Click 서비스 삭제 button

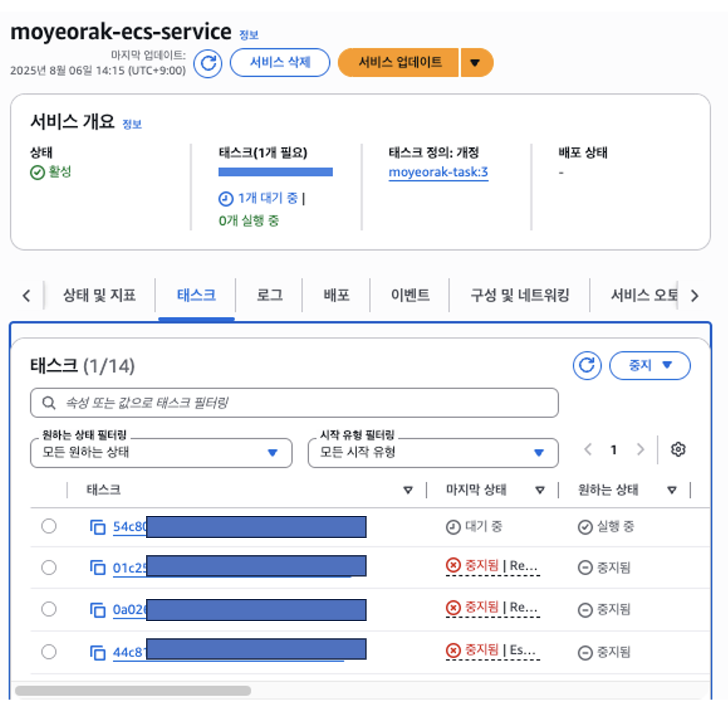click(280, 62)
